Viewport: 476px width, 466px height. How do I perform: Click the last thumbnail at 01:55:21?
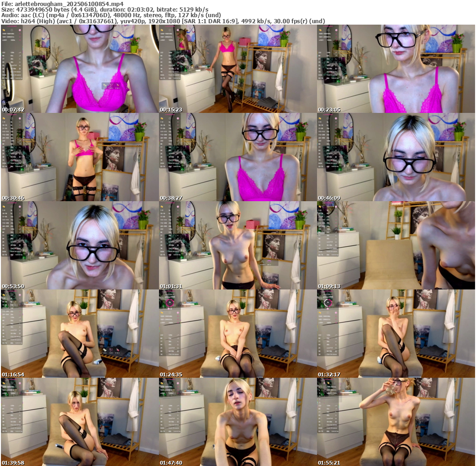click(x=396, y=422)
